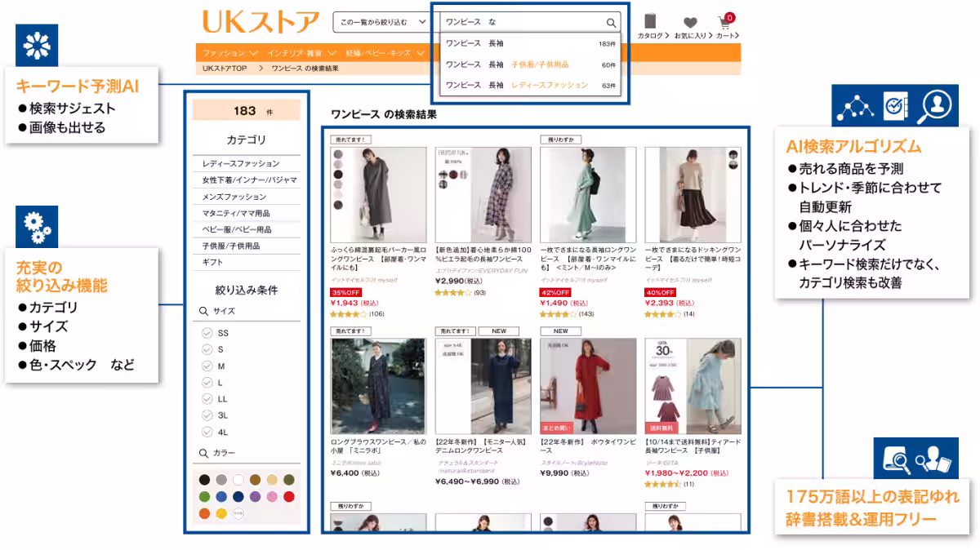This screenshot has width=980, height=550.
Task: Toggle the S size checkbox
Action: coord(207,349)
